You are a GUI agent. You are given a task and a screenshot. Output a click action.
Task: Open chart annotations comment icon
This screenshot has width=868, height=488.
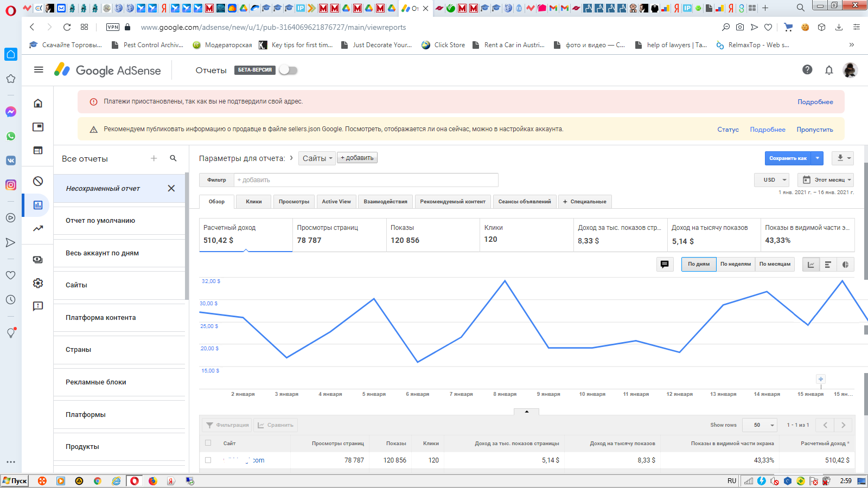pyautogui.click(x=665, y=264)
